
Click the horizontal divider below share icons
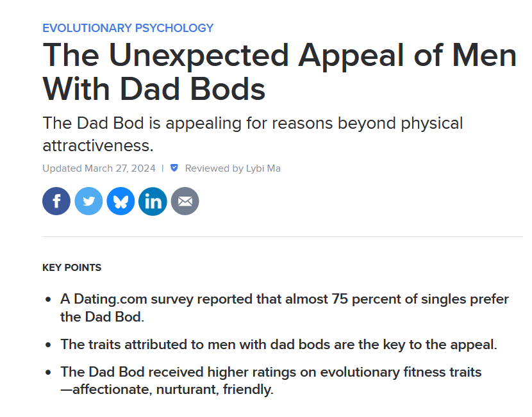click(x=283, y=236)
